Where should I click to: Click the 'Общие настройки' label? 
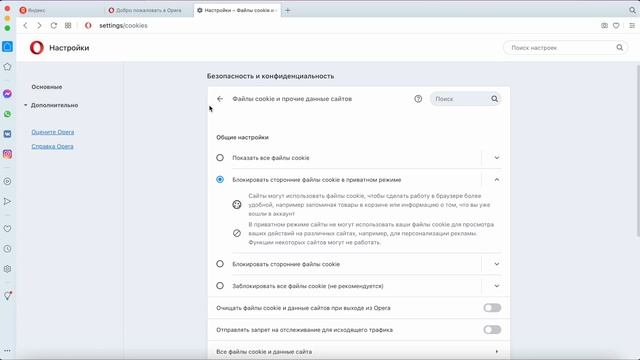[x=242, y=137]
